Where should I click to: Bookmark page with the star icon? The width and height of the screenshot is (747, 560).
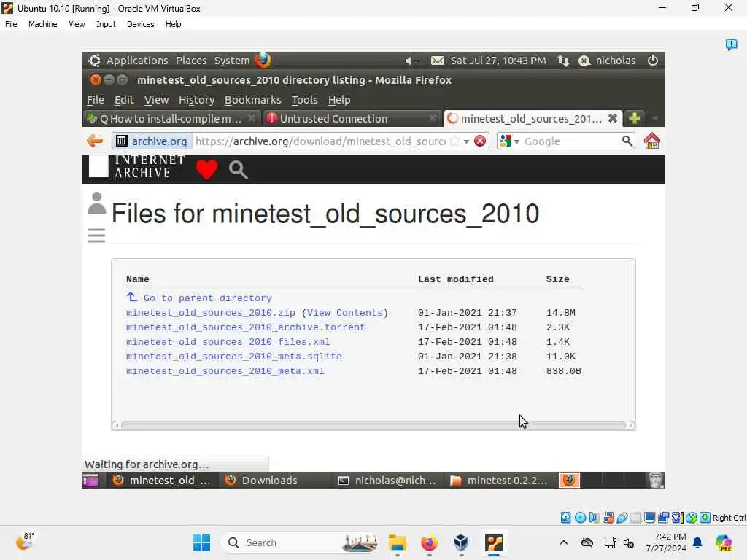(x=455, y=141)
